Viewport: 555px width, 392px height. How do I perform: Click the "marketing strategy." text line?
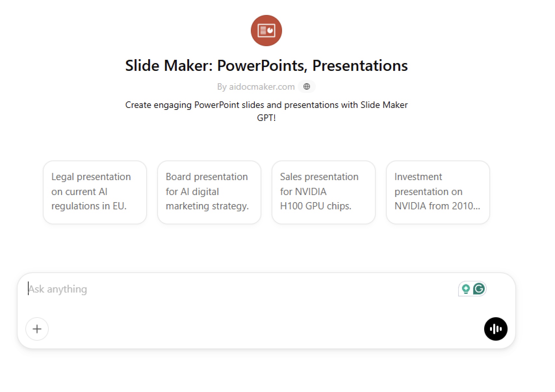click(207, 206)
